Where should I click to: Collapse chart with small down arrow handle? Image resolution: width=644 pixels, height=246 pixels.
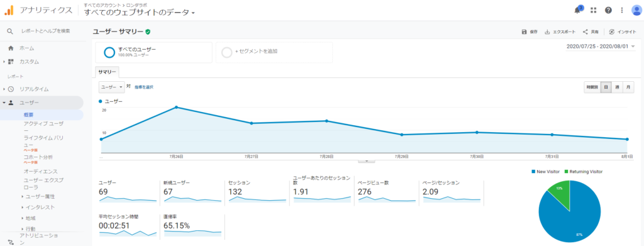click(367, 161)
